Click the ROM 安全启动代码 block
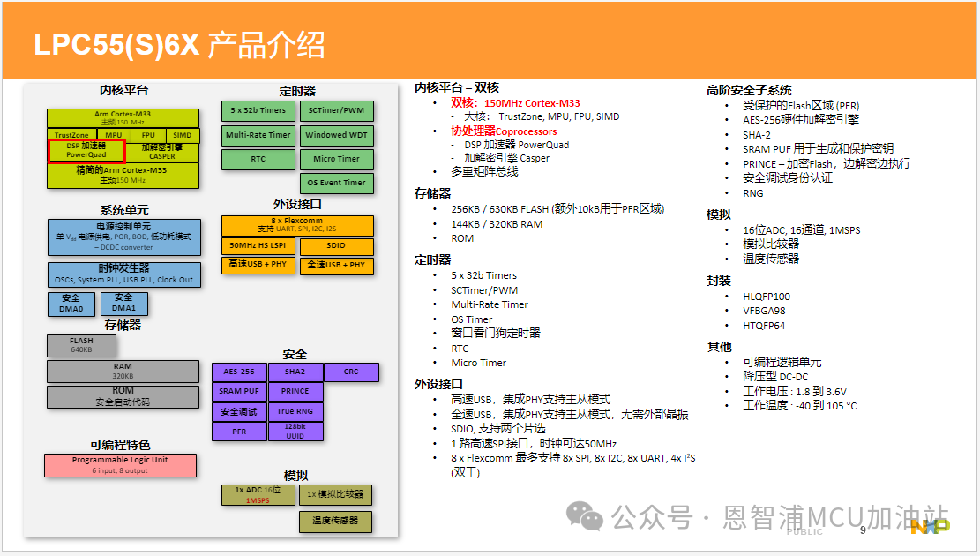Image resolution: width=980 pixels, height=556 pixels. tap(123, 396)
